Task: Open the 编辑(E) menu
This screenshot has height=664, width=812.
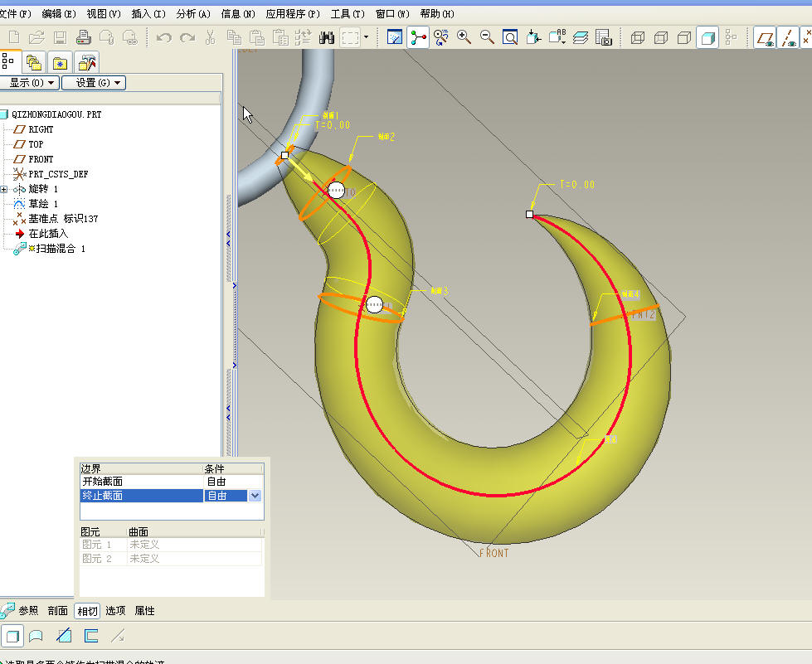Action: 59,14
